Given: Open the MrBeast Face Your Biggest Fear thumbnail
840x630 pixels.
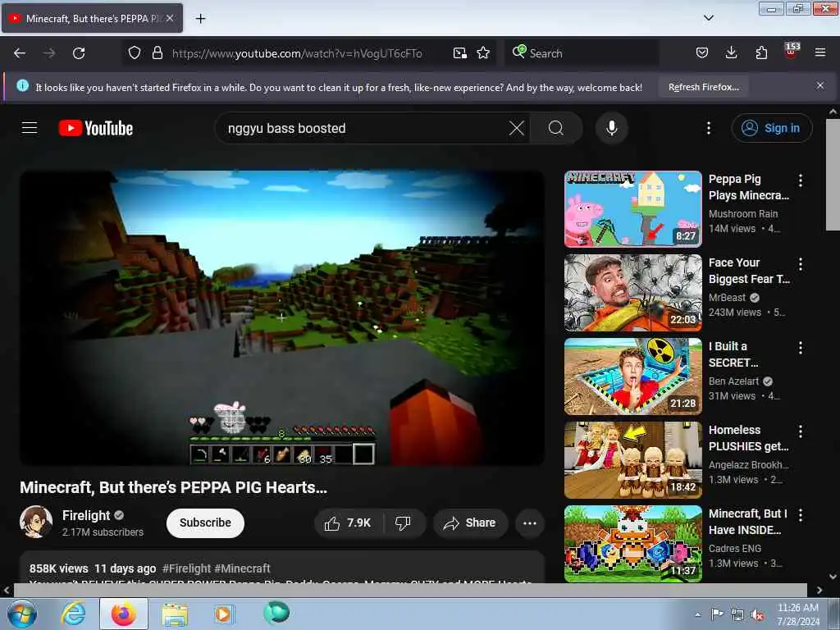Looking at the screenshot, I should click(632, 293).
